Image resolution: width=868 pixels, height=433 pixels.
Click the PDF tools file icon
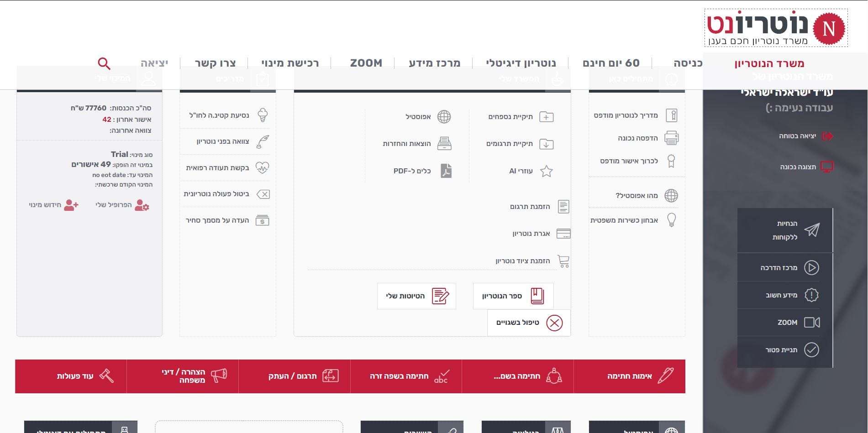pyautogui.click(x=446, y=171)
